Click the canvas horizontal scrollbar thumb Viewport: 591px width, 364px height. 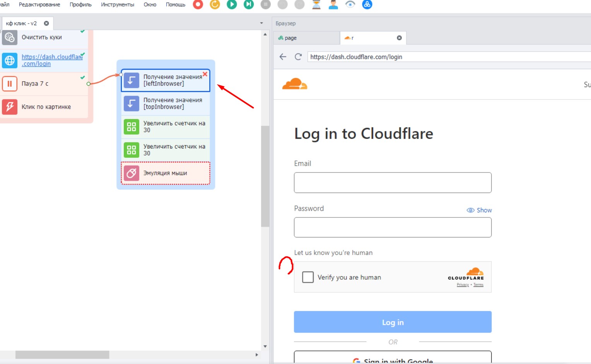62,355
